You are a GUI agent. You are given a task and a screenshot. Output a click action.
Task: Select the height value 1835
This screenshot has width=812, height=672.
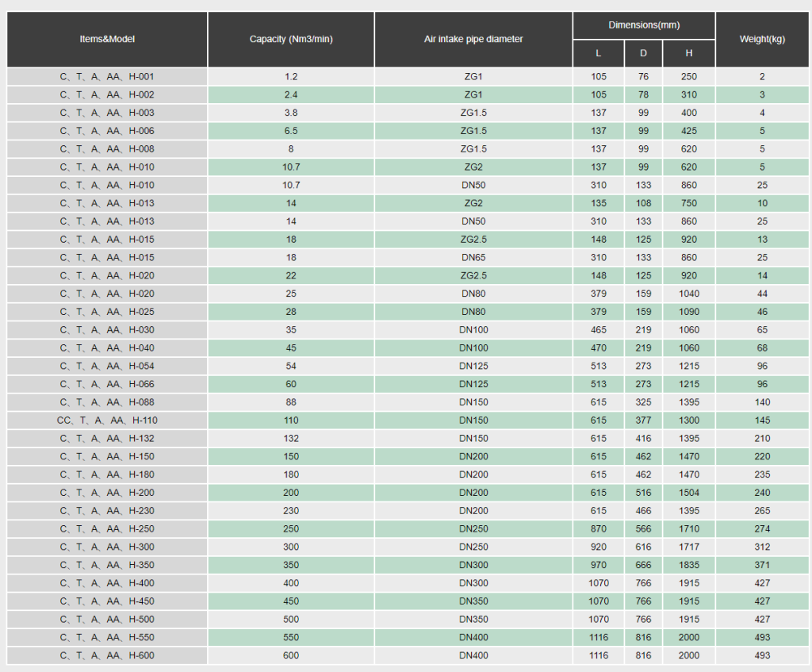coord(689,565)
